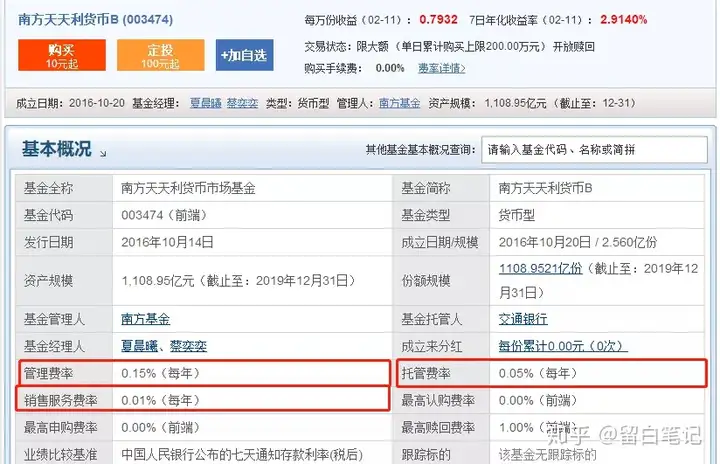Click the fund code search input field
720x464 pixels.
(594, 150)
